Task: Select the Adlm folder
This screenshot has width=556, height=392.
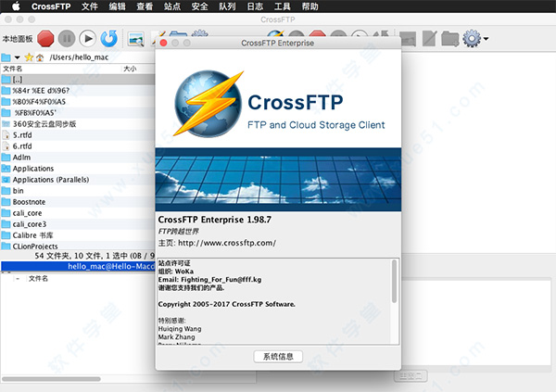Action: click(78, 158)
